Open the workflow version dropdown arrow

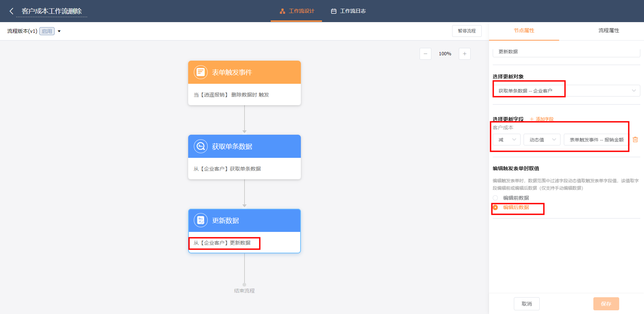pyautogui.click(x=59, y=31)
